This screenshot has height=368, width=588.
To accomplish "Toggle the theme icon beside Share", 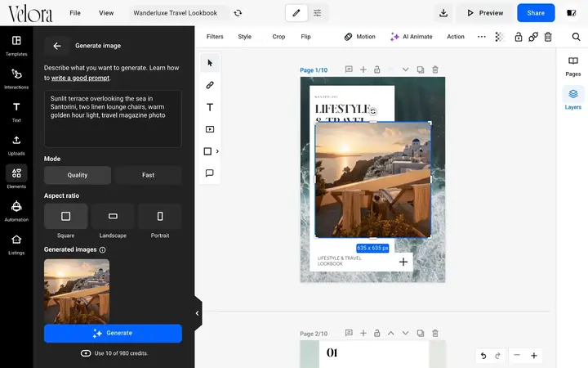I will pyautogui.click(x=571, y=13).
